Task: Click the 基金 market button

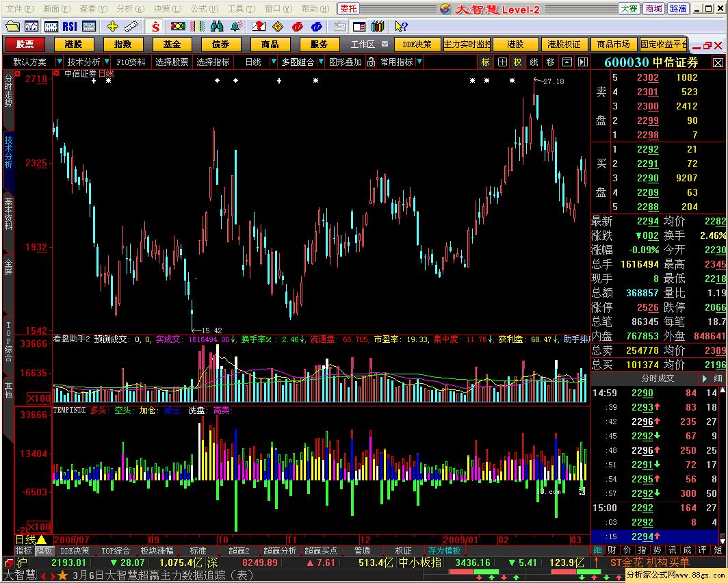Action: coord(172,44)
